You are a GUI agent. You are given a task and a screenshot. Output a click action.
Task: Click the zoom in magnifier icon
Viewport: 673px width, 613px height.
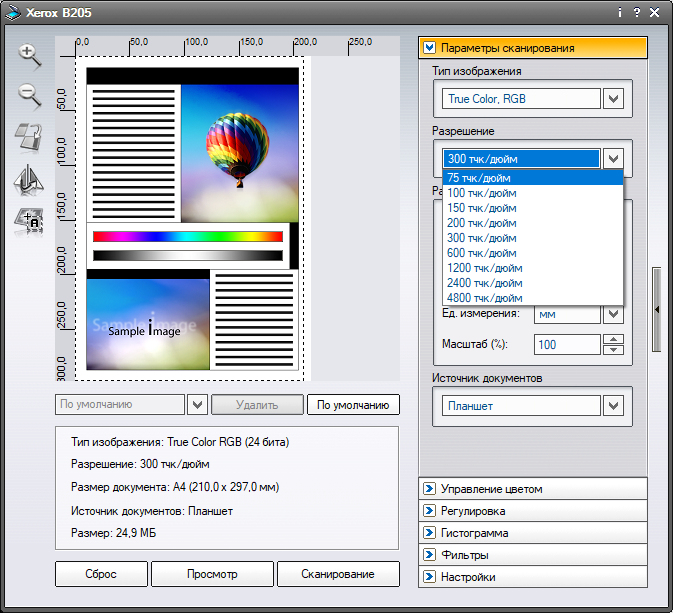(x=28, y=56)
